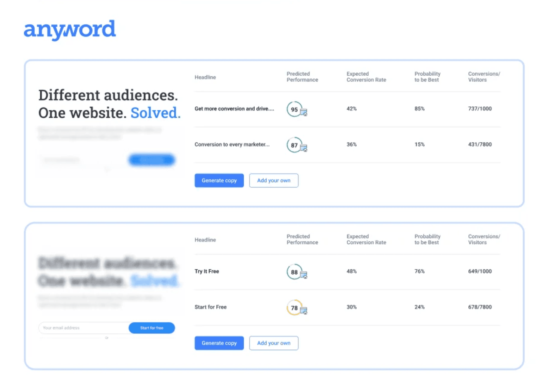The image size is (549, 392).
Task: Click Add your own in the bottom panel
Action: [274, 343]
